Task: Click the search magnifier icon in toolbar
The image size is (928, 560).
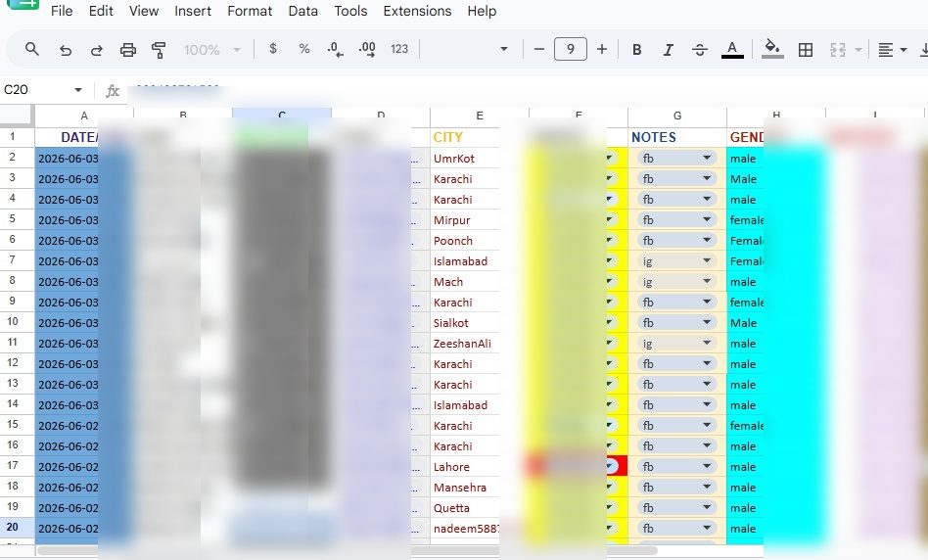Action: [x=32, y=49]
